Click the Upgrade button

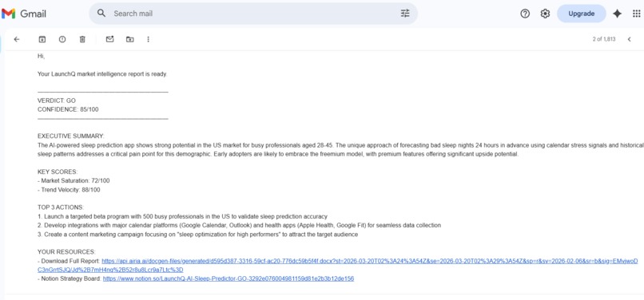coord(581,14)
